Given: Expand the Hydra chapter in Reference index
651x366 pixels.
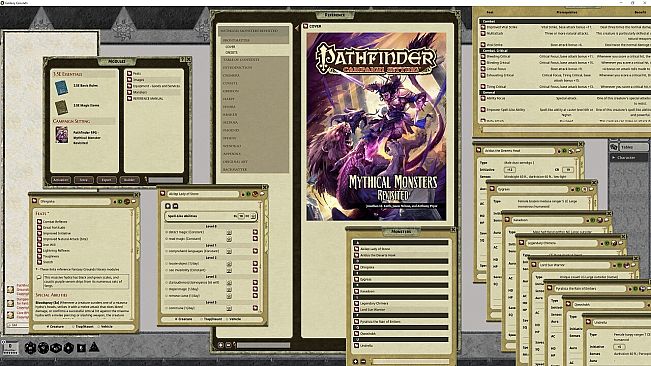Looking at the screenshot, I should (x=254, y=107).
